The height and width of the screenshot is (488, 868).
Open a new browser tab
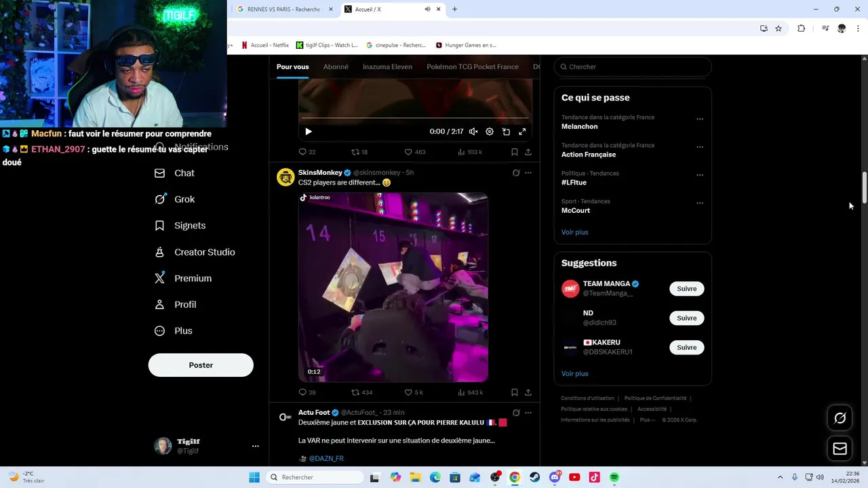pyautogui.click(x=454, y=9)
